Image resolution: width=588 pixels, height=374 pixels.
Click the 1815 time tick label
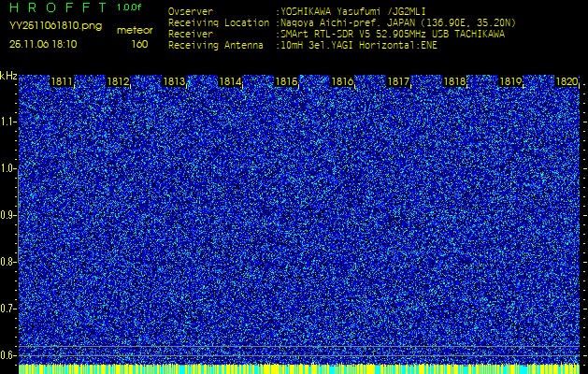click(286, 82)
